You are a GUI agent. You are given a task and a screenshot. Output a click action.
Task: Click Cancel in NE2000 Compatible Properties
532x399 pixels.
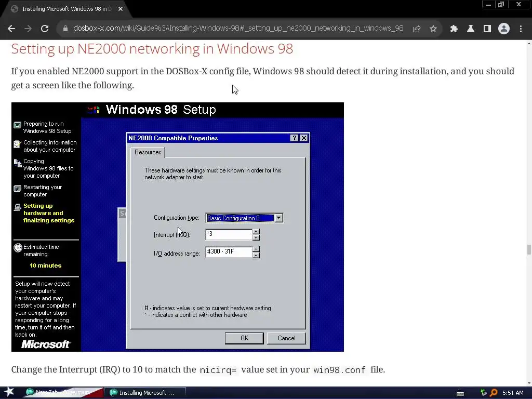click(x=286, y=338)
